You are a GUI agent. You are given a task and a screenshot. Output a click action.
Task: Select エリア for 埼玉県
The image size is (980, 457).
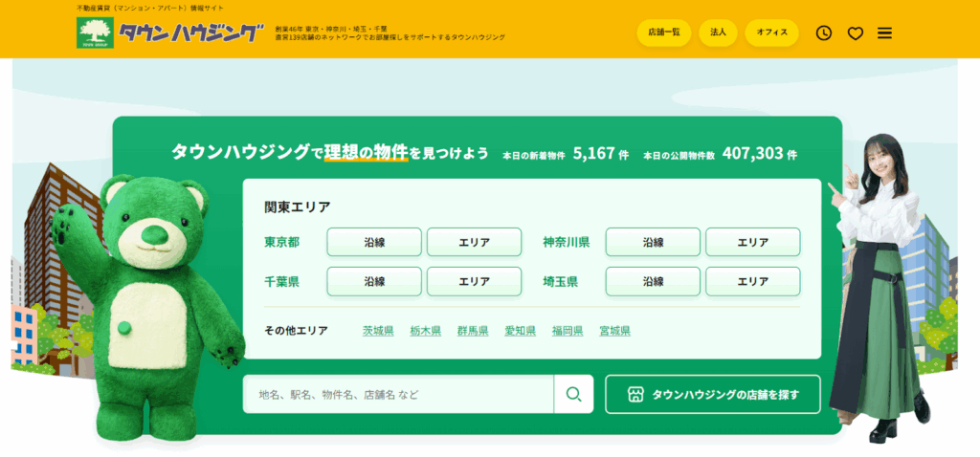(752, 281)
